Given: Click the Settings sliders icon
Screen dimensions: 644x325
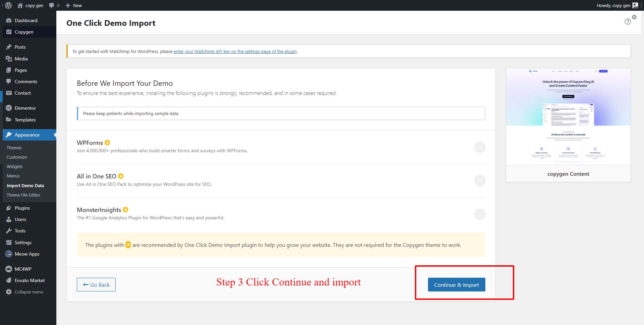Looking at the screenshot, I should click(9, 242).
